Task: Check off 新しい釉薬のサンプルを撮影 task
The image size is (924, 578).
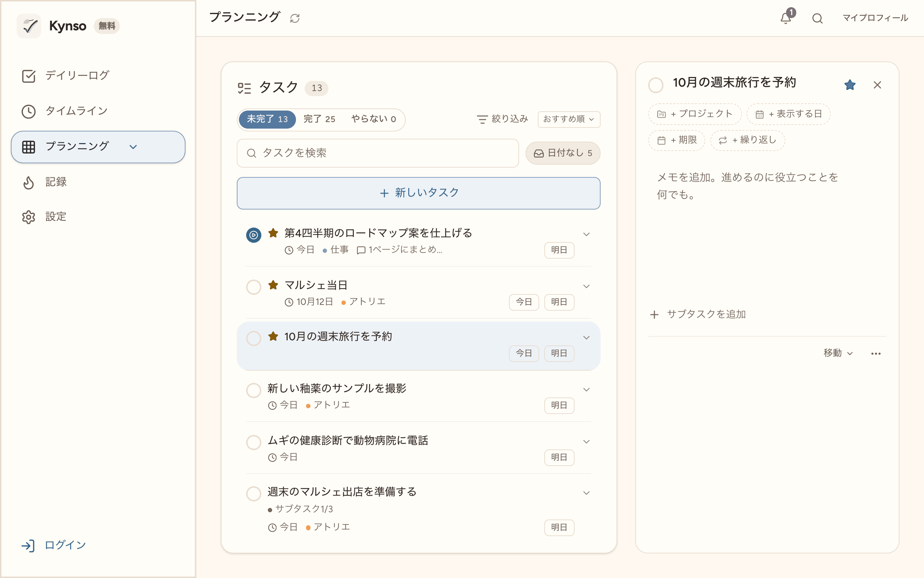Action: (254, 390)
